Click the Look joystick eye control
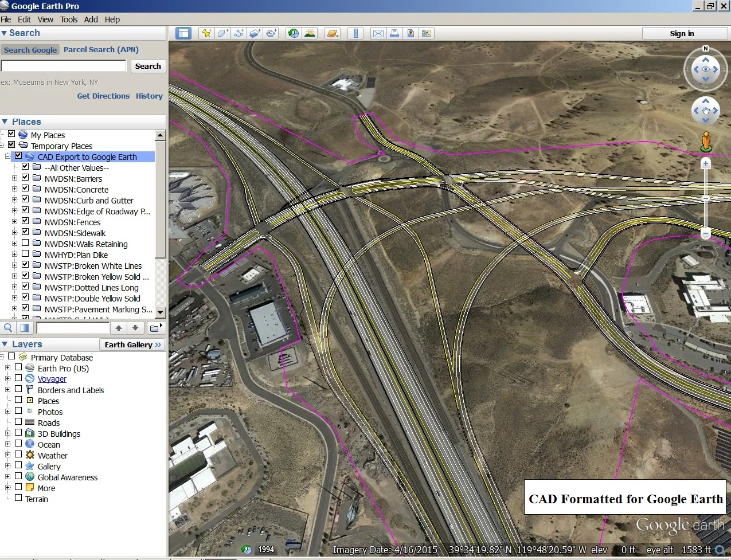This screenshot has width=731, height=560. [x=706, y=69]
